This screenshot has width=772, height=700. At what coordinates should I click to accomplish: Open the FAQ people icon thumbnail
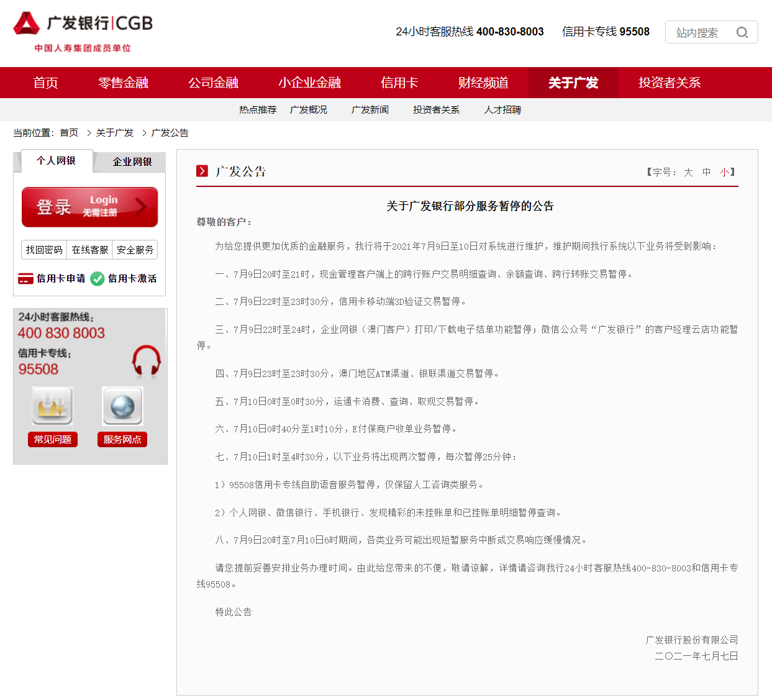point(53,406)
